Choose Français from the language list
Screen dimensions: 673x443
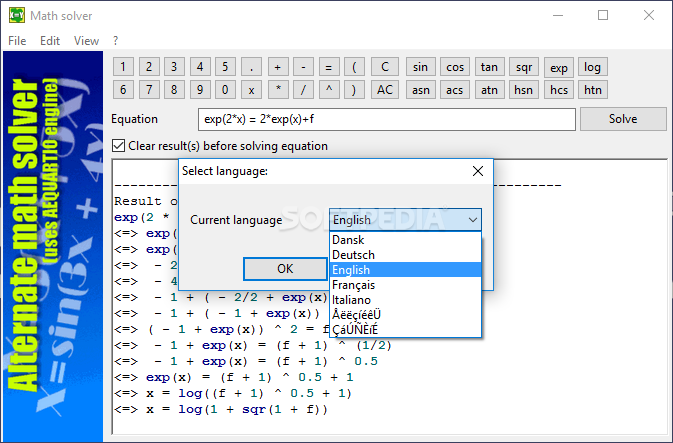click(x=406, y=285)
